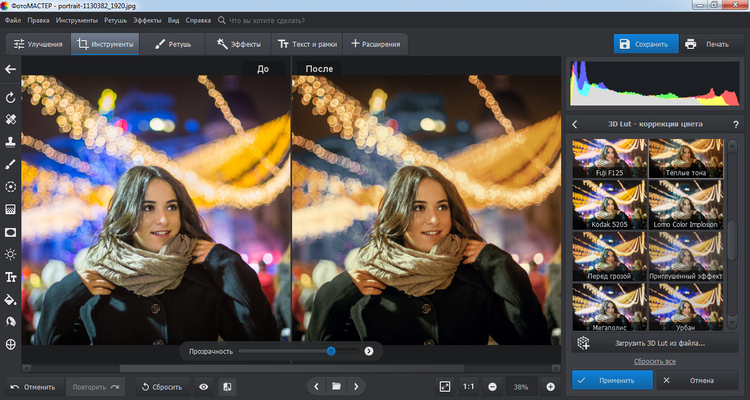Go to the next image arrow
This screenshot has height=400, width=750.
[356, 386]
